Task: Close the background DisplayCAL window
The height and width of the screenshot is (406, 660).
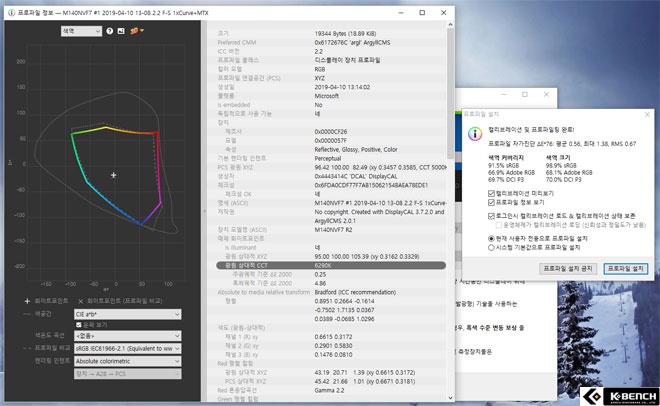Action: (546, 95)
